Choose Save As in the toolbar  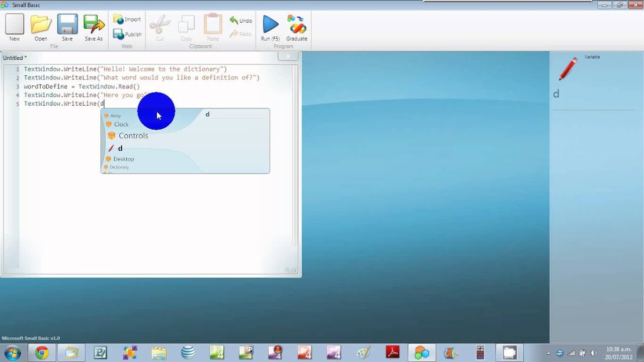point(94,28)
